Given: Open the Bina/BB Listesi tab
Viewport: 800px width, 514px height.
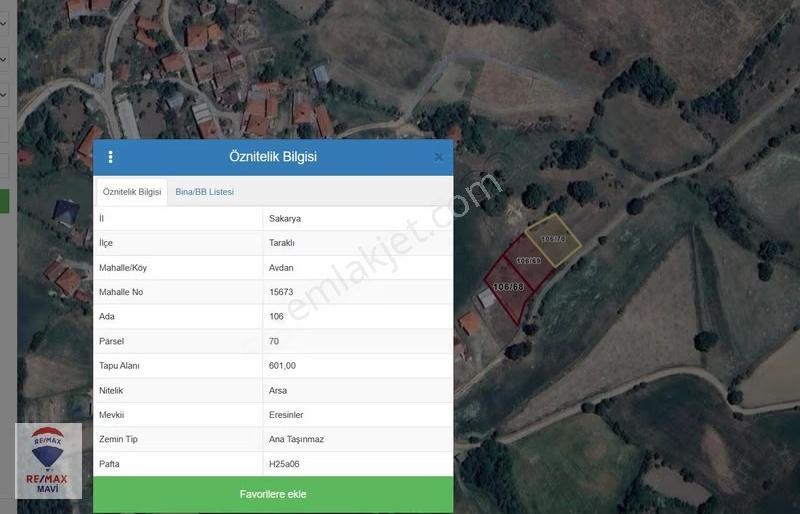Looking at the screenshot, I should tap(204, 192).
